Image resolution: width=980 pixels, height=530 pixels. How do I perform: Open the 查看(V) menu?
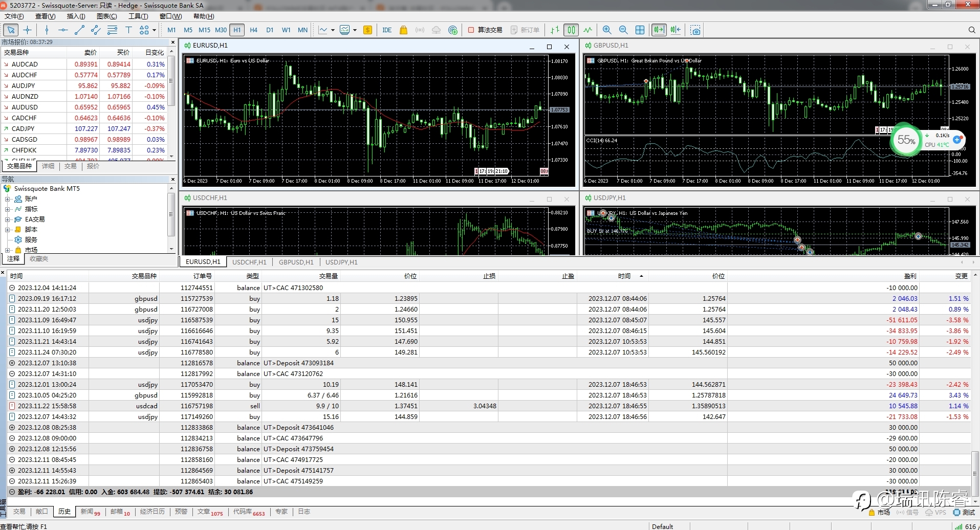pos(45,16)
